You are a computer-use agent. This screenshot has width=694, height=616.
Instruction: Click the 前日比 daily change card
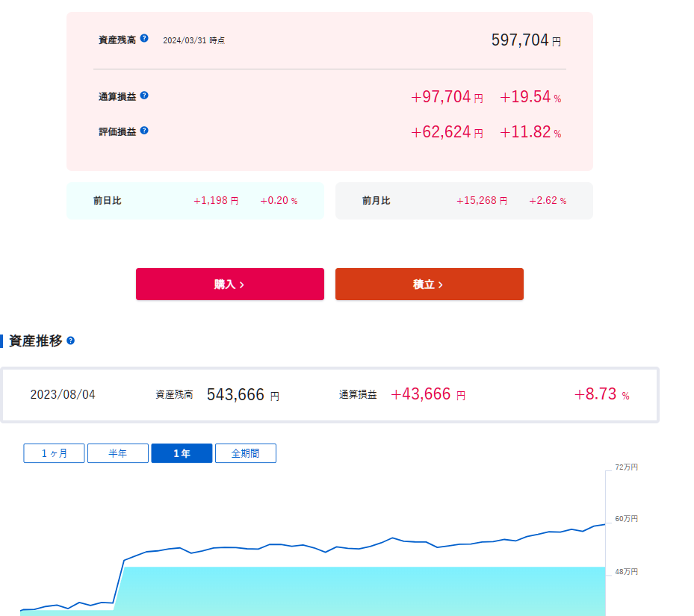(195, 201)
